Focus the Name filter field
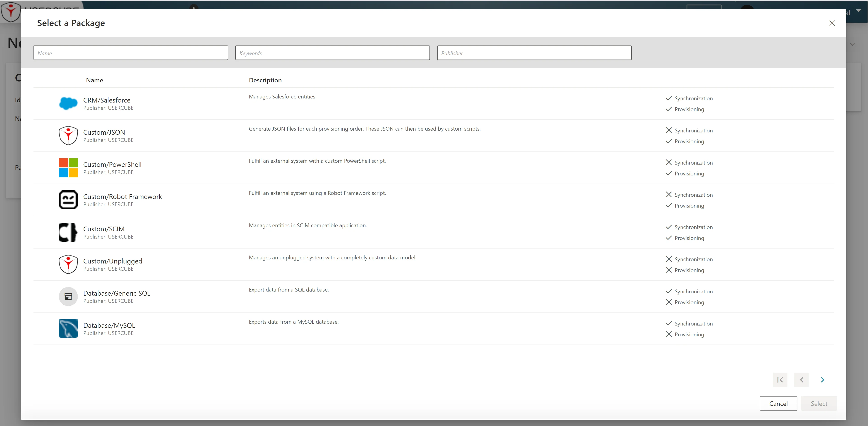The width and height of the screenshot is (868, 426). 131,53
